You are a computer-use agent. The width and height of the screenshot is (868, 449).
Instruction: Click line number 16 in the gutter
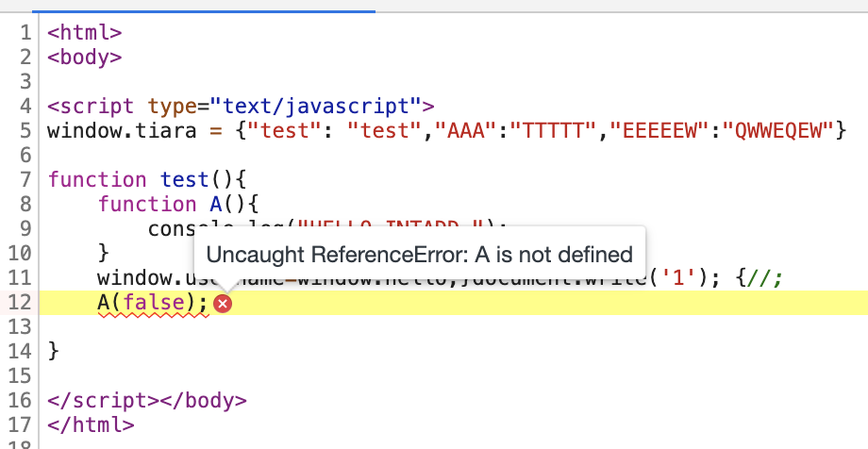[21, 400]
